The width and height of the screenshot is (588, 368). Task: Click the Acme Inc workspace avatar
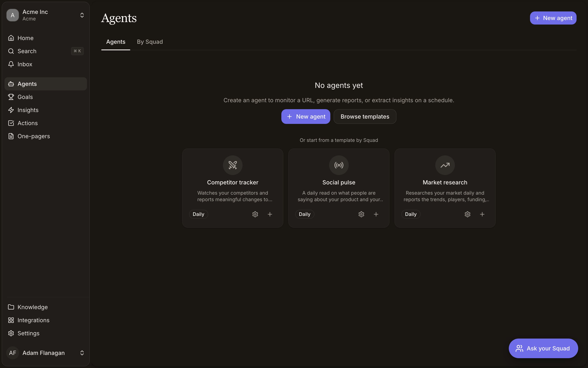tap(13, 15)
